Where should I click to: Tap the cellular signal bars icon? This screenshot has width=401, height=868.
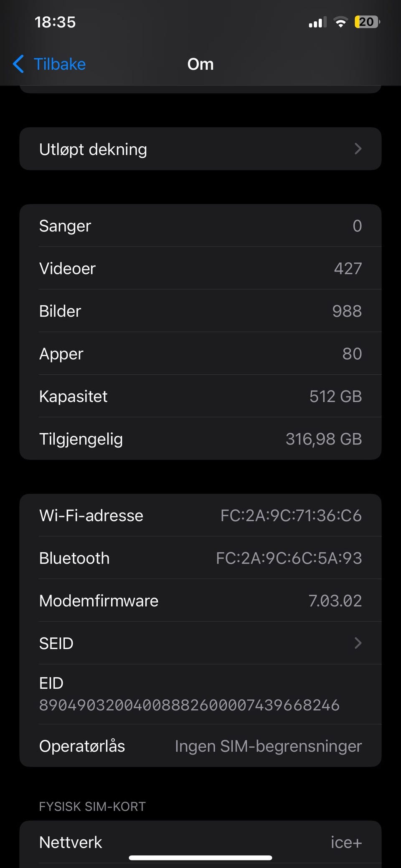tap(317, 22)
